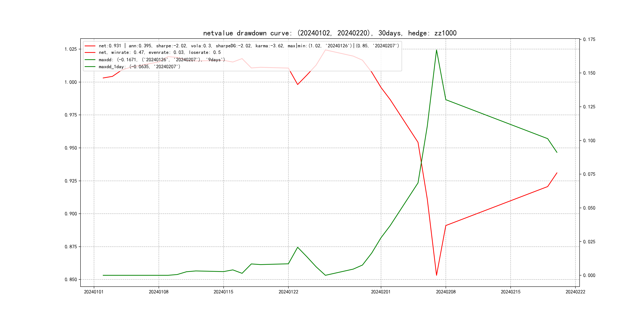Image resolution: width=644 pixels, height=322 pixels.
Task: Click the 20240208 x-axis date label
Action: tap(446, 292)
